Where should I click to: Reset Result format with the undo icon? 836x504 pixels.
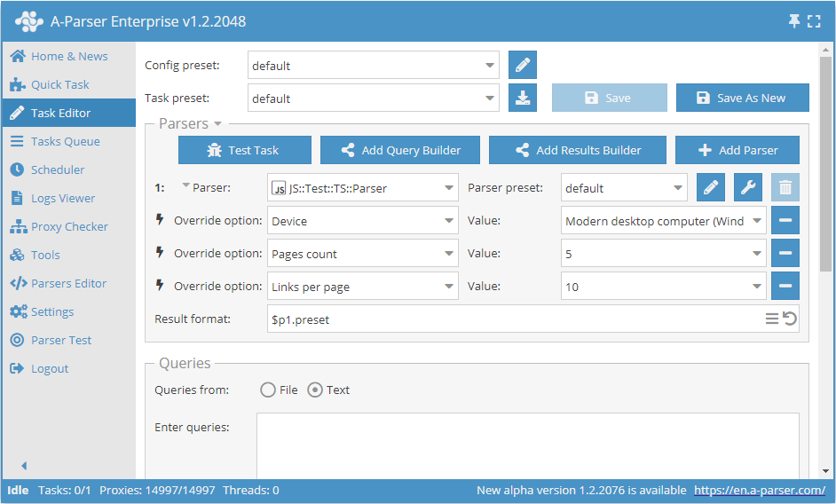[789, 319]
